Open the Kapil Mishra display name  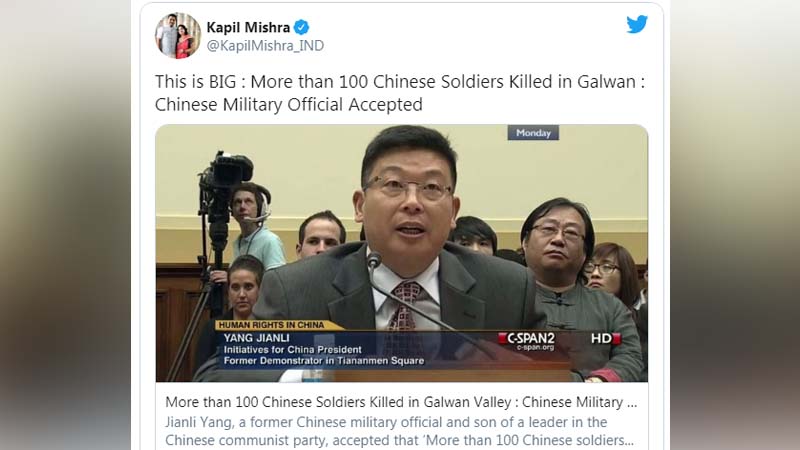point(248,27)
